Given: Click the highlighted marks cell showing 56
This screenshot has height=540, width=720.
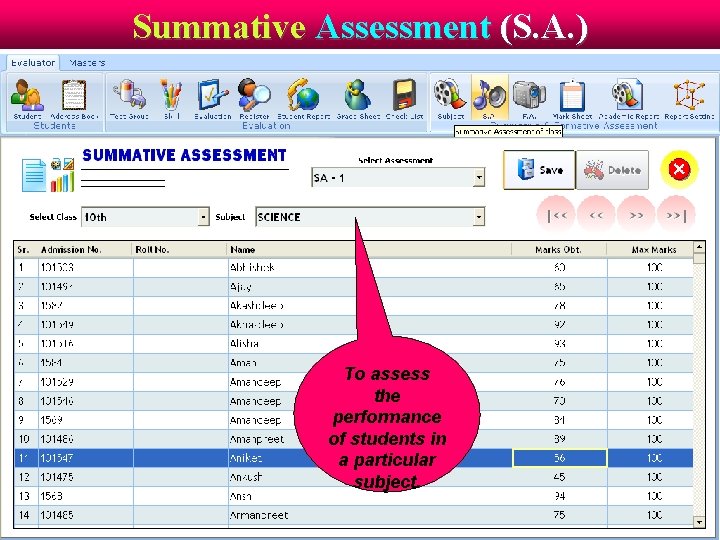Looking at the screenshot, I should pos(559,458).
